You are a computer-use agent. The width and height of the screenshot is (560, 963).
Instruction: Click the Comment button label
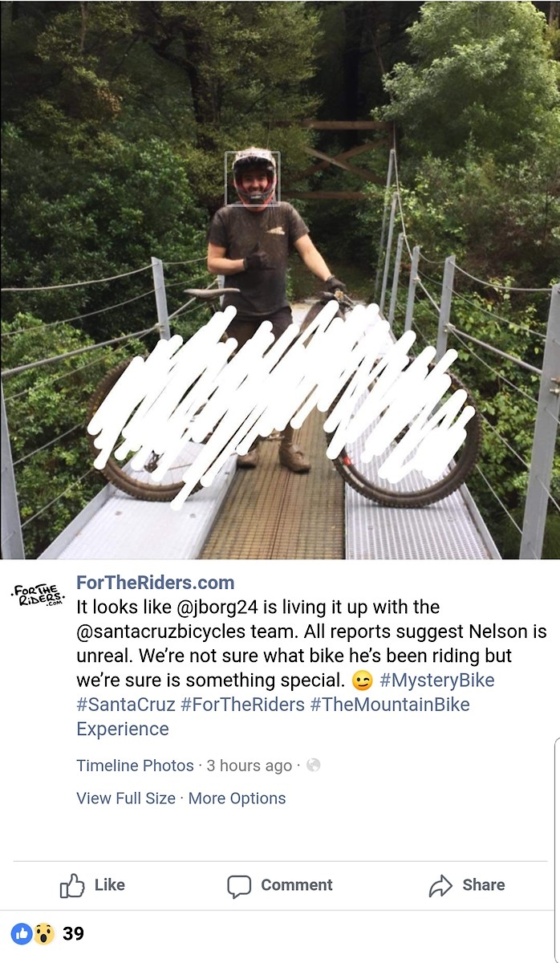(297, 885)
